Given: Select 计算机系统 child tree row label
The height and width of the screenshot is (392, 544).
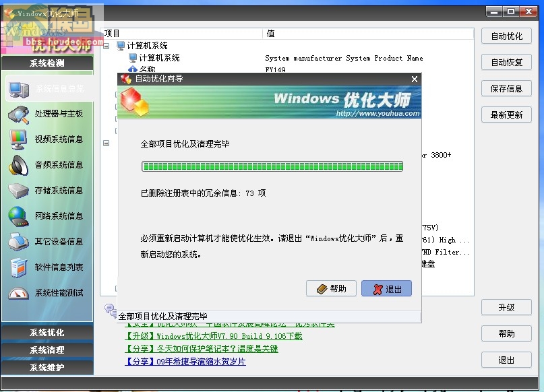Looking at the screenshot, I should 159,58.
